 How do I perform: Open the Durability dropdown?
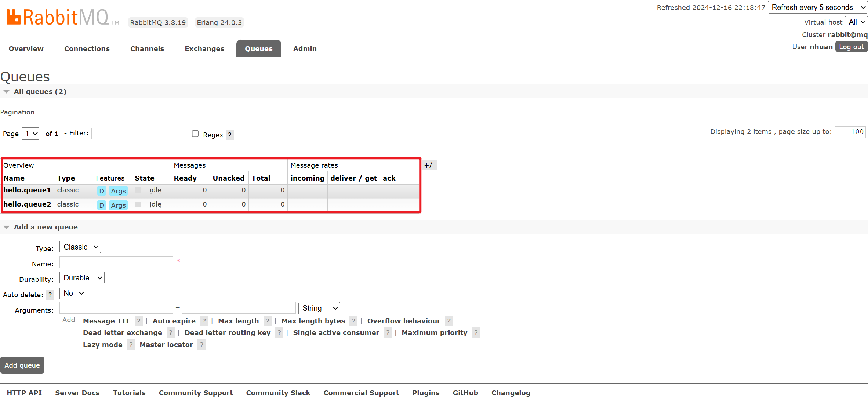[x=82, y=278]
